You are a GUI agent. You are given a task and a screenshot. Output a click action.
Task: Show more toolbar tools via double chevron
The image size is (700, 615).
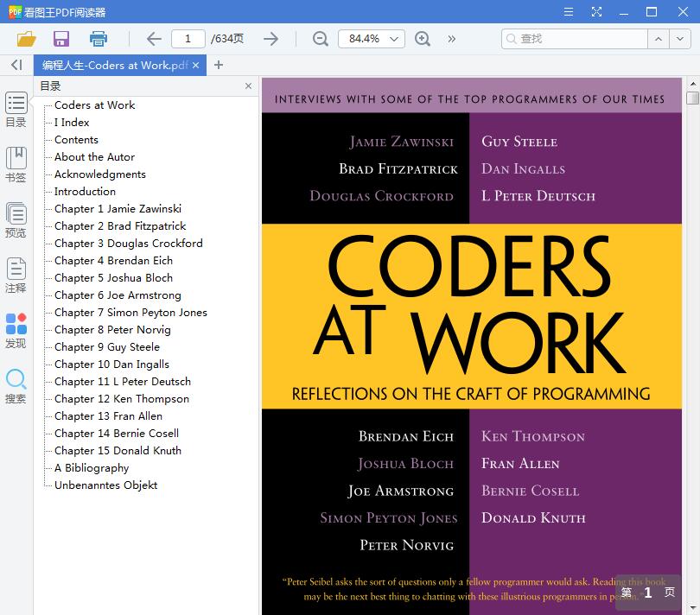coord(452,39)
